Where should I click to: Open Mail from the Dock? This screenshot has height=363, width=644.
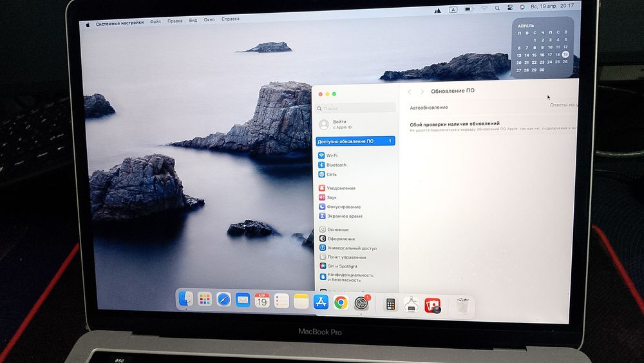click(243, 300)
